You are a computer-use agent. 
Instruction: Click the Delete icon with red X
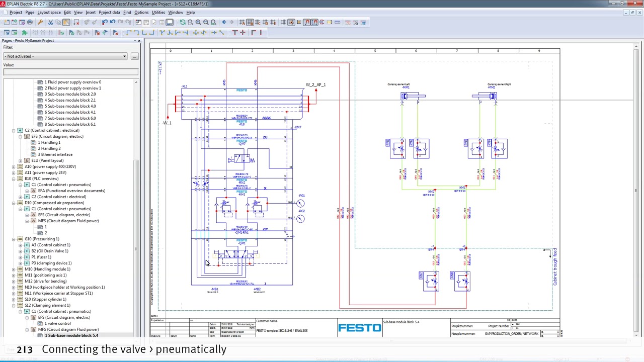tap(76, 22)
